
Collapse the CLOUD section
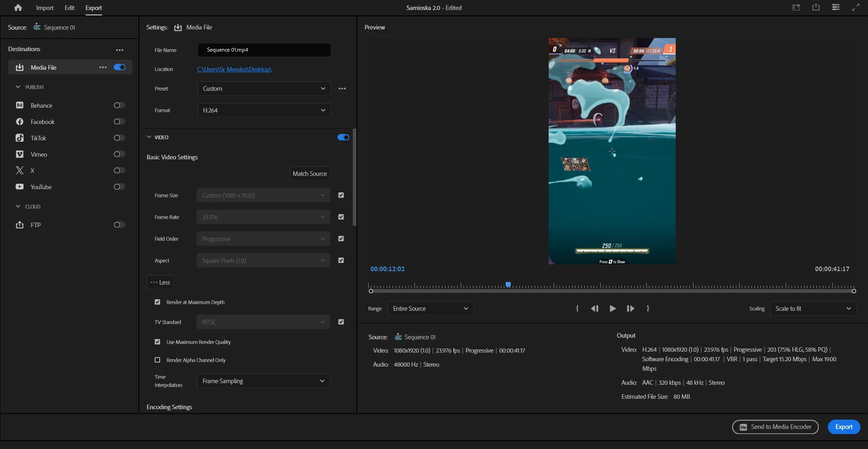click(x=18, y=206)
